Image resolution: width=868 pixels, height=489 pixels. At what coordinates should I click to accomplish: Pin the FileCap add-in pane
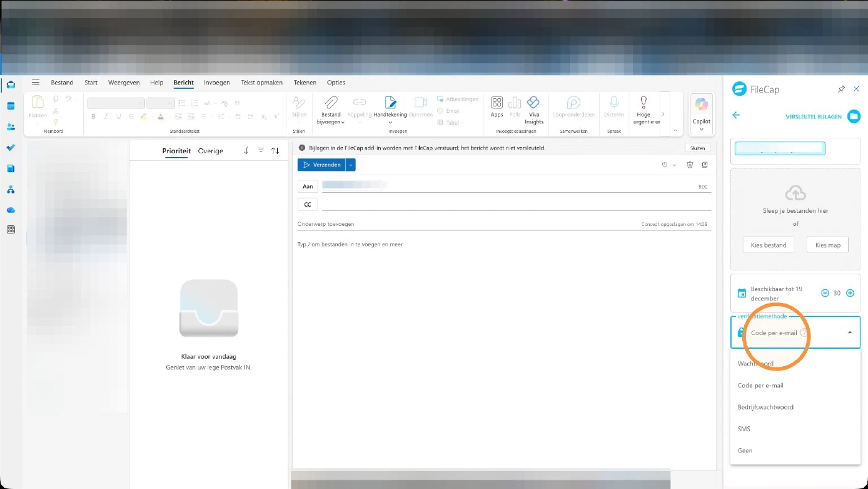(841, 89)
